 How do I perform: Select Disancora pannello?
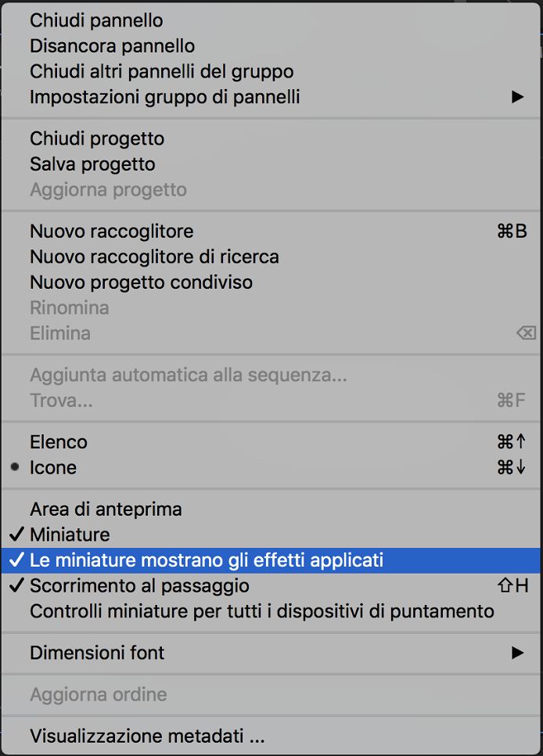112,46
